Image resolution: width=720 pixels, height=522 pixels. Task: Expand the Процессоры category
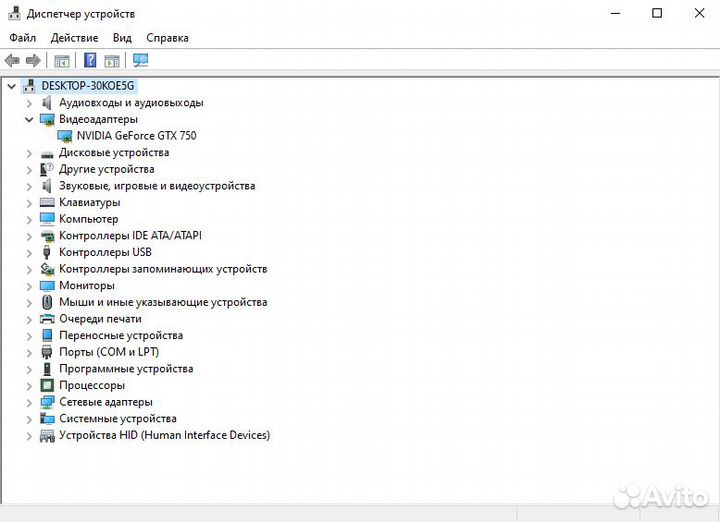click(x=29, y=386)
